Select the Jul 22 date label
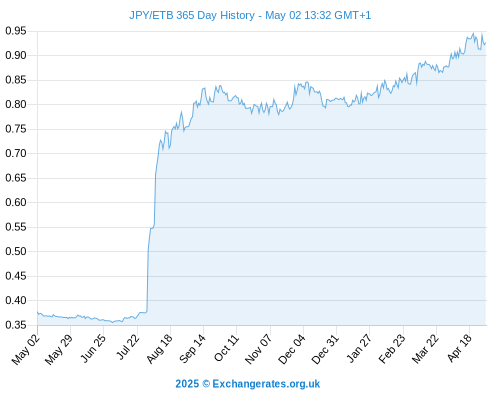 128,347
